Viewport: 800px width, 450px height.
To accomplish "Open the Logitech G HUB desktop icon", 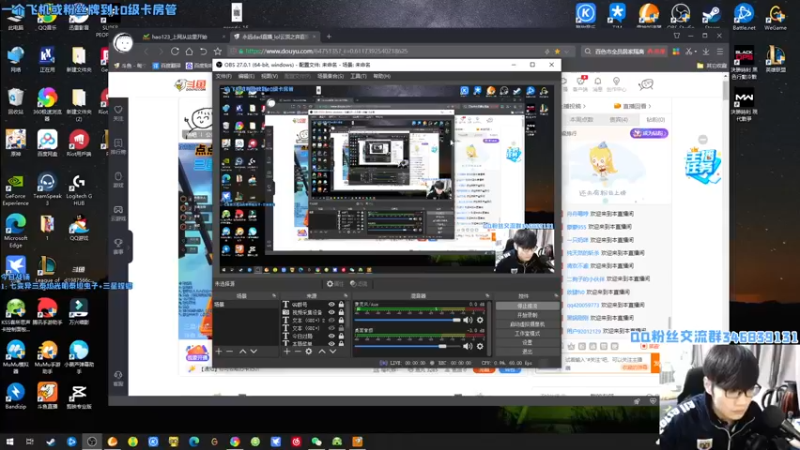I will point(79,189).
